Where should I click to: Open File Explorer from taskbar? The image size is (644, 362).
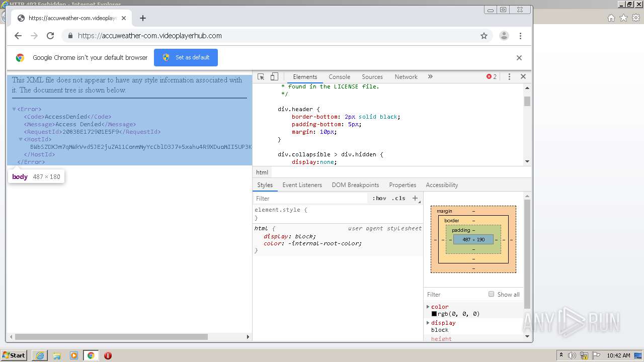point(57,355)
